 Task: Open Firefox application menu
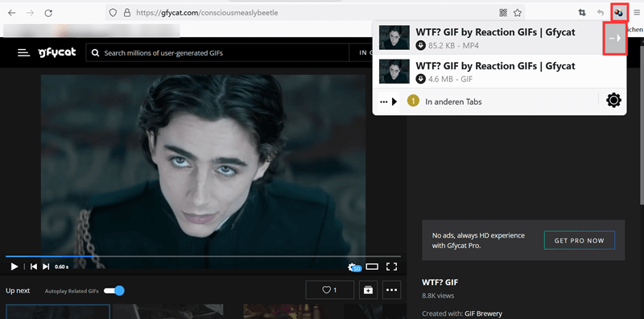(636, 13)
